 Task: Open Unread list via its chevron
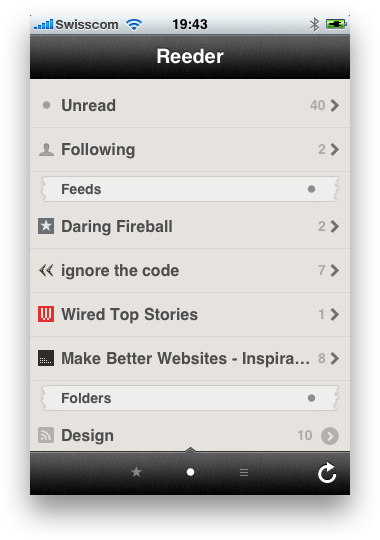(334, 105)
